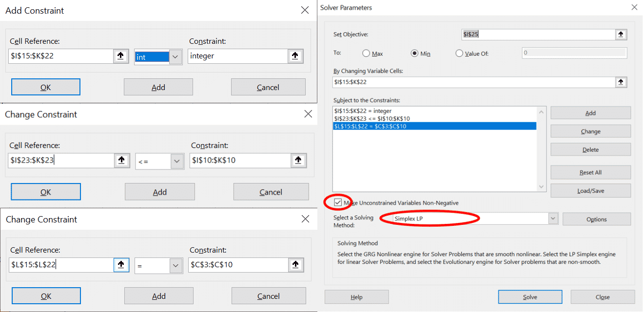Open the 'int' operator dropdown in Add Constraint
Screen dimensions: 644x312
click(x=176, y=56)
